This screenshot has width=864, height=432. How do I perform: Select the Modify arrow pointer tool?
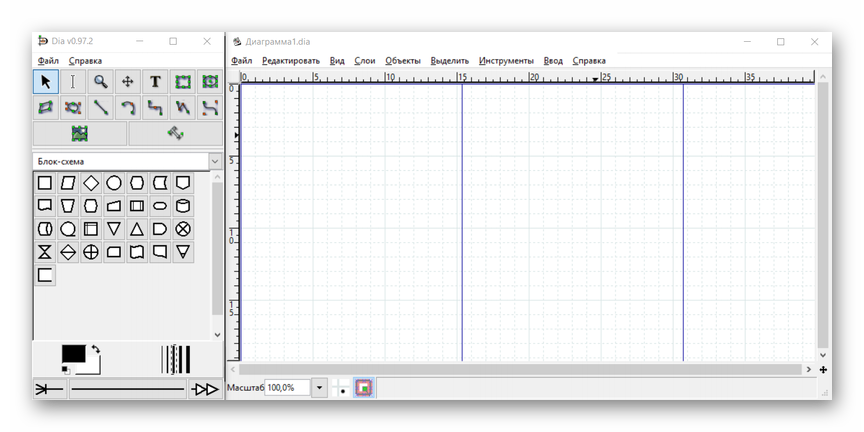tap(46, 82)
